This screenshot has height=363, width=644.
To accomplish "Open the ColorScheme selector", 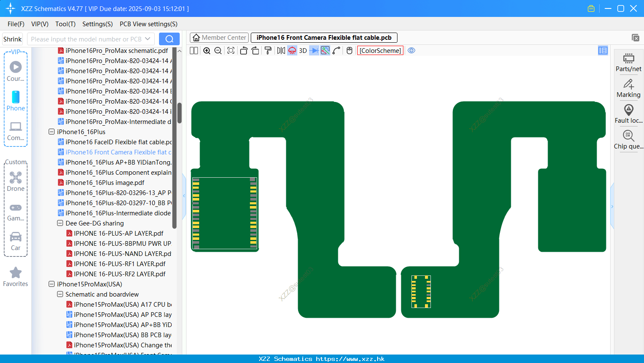I will [x=380, y=50].
